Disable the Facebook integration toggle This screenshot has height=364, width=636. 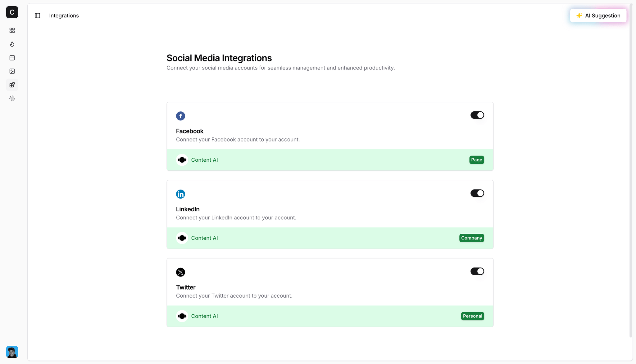point(477,115)
